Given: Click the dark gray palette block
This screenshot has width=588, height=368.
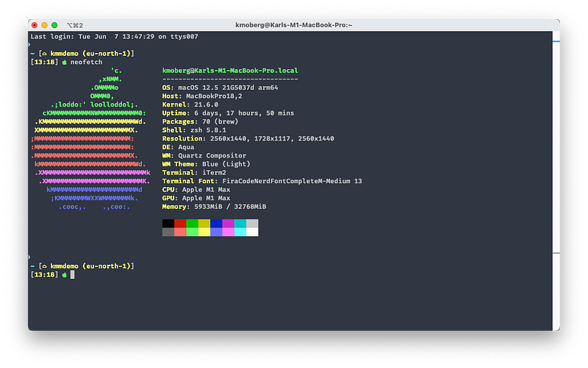Looking at the screenshot, I should pos(168,232).
